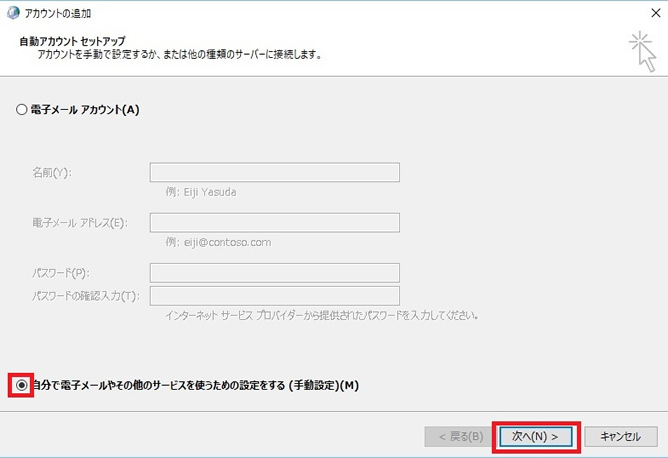Screen dimensions: 668x458
Task: Click the 名前(Y) input field
Action: 275,172
